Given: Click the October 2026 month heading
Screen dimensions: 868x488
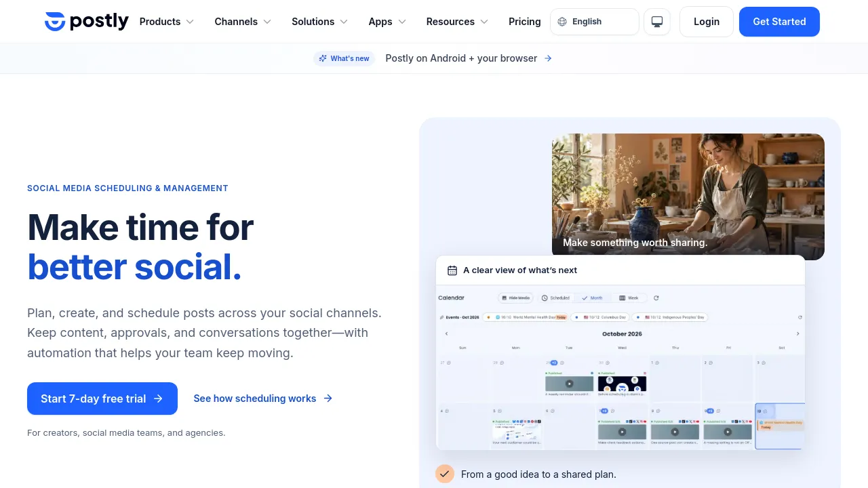Looking at the screenshot, I should click(x=622, y=334).
